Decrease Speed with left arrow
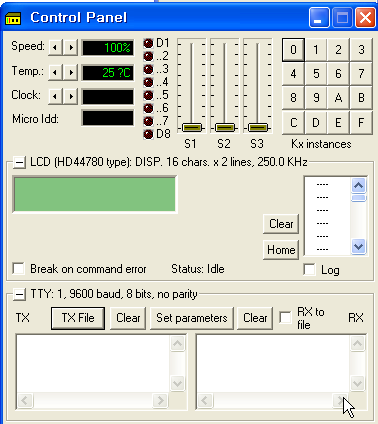Image resolution: width=378 pixels, height=424 pixels. tap(55, 48)
